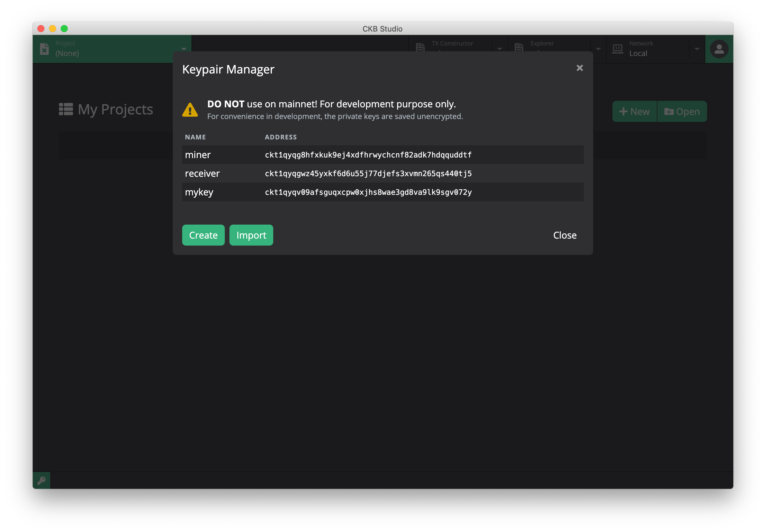Click the key icon in status bar
Viewport: 766px width, 532px height.
41,480
